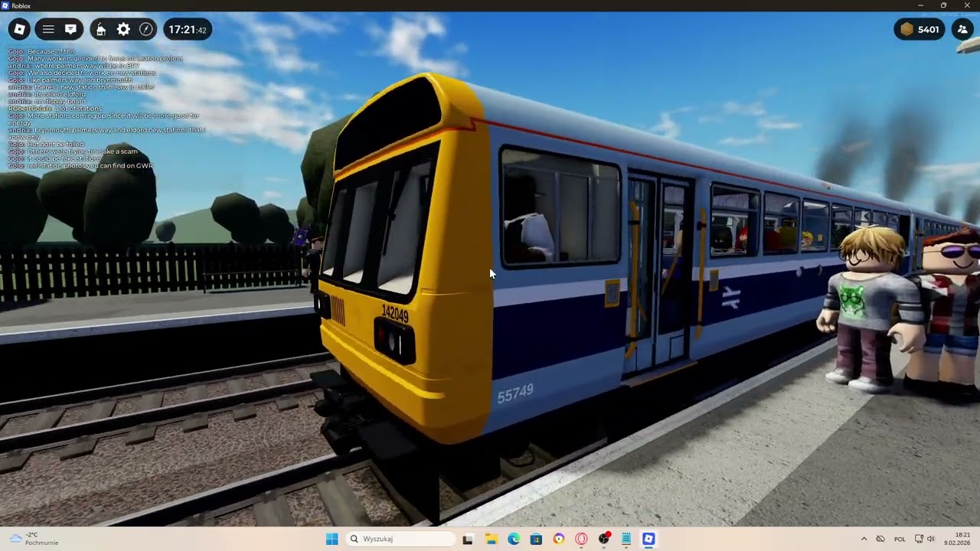Open game settings gear icon

tap(123, 30)
